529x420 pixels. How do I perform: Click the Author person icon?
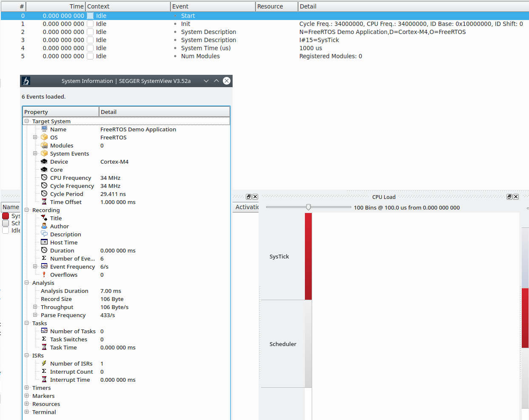(44, 226)
